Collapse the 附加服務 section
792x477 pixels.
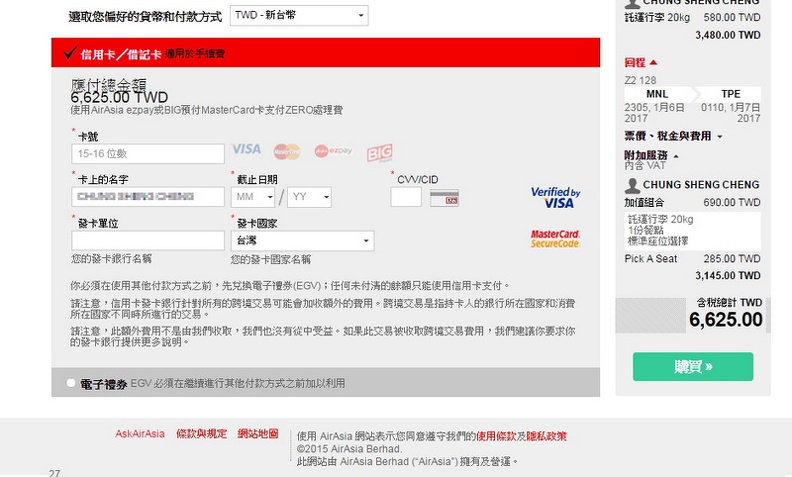point(651,155)
